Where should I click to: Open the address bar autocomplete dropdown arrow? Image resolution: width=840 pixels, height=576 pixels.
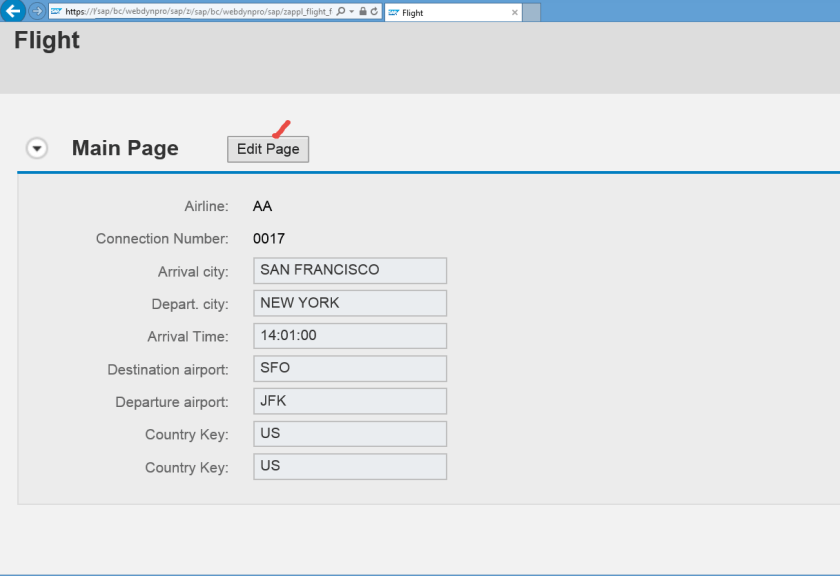coord(352,12)
